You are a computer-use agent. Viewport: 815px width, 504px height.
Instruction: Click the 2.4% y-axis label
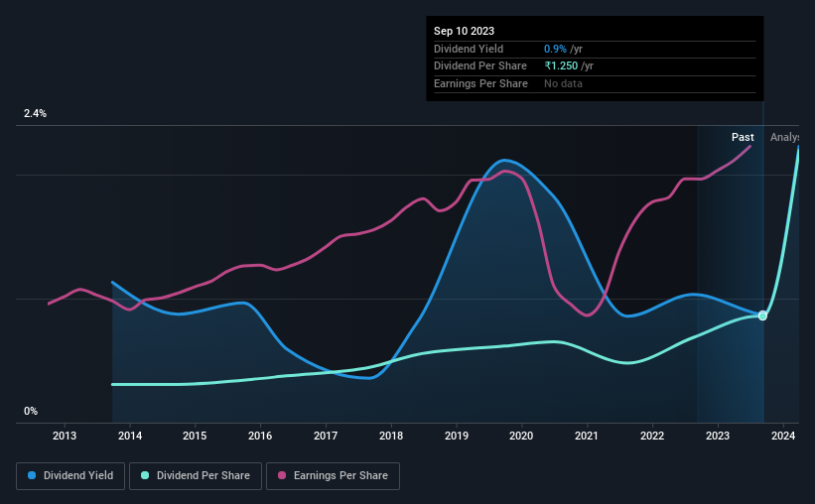35,113
